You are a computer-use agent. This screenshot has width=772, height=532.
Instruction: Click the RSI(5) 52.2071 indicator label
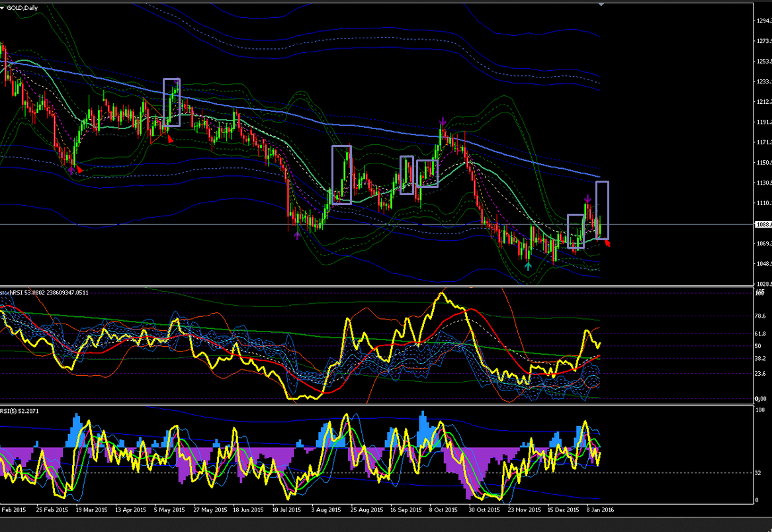(x=19, y=411)
